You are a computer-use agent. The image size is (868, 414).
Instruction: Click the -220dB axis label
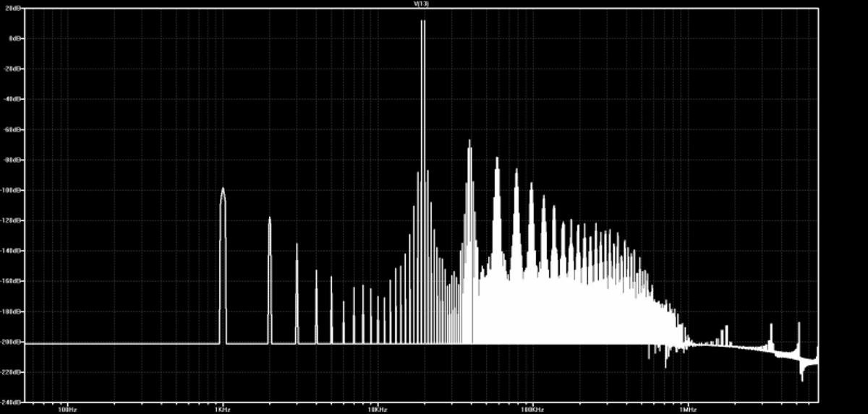coord(11,372)
